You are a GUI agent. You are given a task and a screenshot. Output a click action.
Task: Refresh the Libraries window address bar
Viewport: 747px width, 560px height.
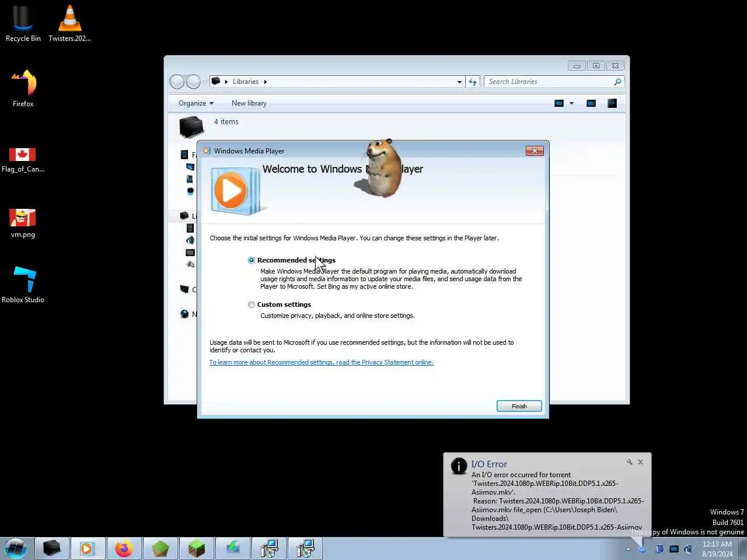pos(473,82)
